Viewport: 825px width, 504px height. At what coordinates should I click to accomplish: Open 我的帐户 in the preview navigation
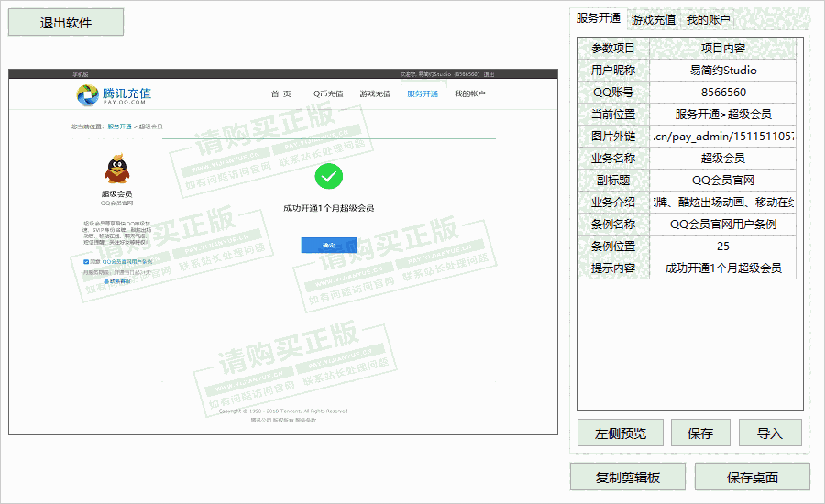(470, 93)
